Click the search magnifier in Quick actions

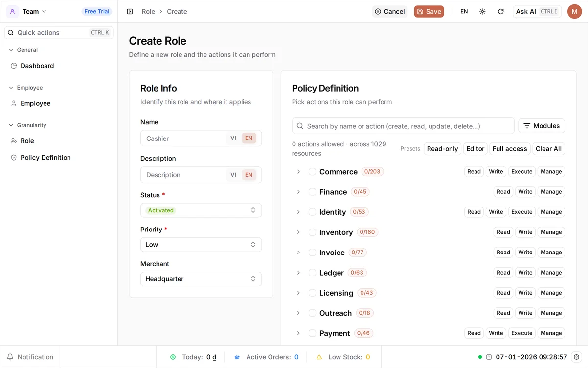[11, 33]
